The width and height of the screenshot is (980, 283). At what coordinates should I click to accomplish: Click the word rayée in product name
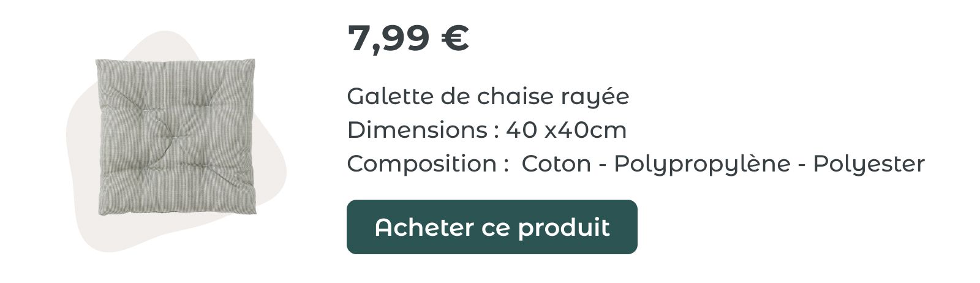point(595,97)
